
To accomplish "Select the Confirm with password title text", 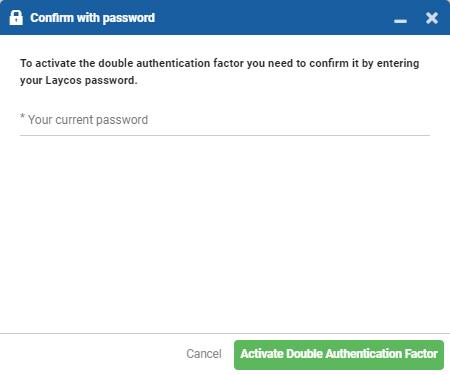I will point(93,18).
